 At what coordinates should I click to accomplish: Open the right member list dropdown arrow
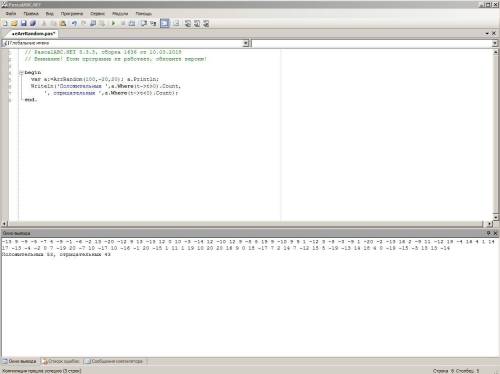(495, 43)
